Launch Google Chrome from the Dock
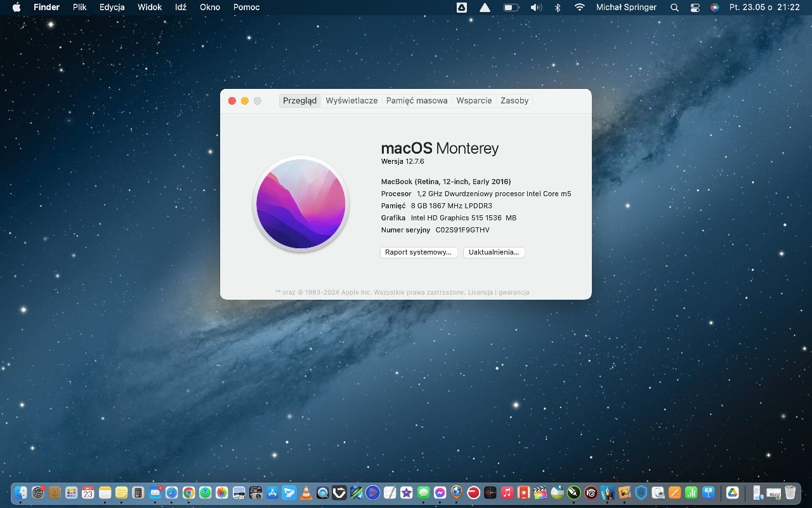812x508 pixels. tap(188, 492)
